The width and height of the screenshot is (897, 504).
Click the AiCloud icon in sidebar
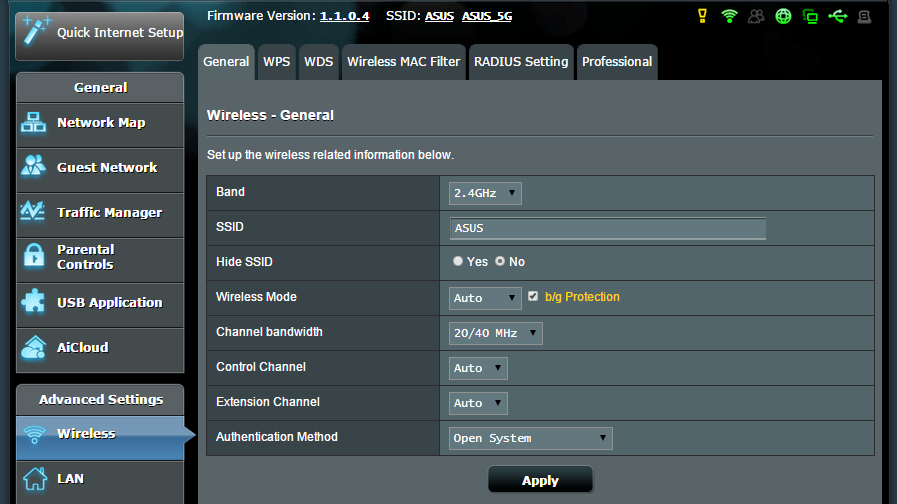point(33,347)
